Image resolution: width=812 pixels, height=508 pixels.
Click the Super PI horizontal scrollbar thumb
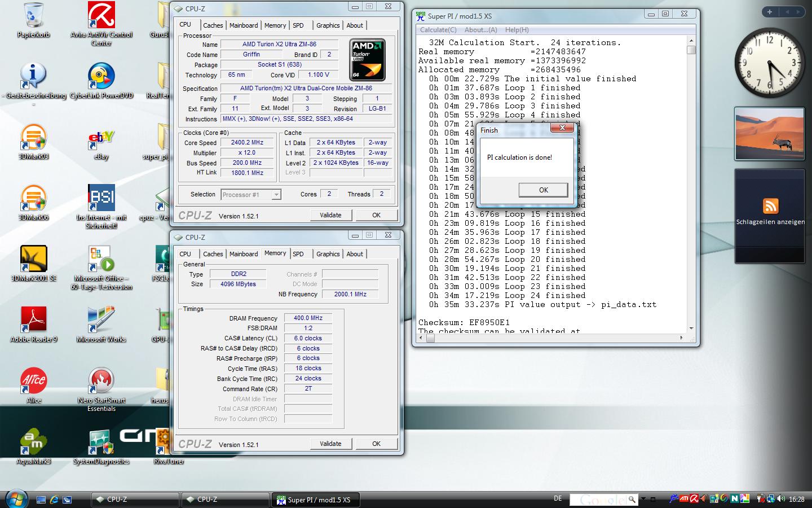click(x=430, y=339)
